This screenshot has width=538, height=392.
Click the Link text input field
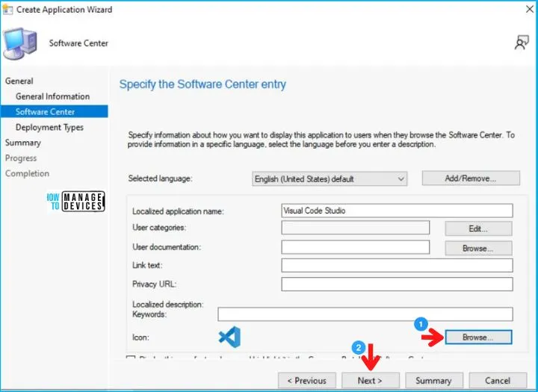397,266
